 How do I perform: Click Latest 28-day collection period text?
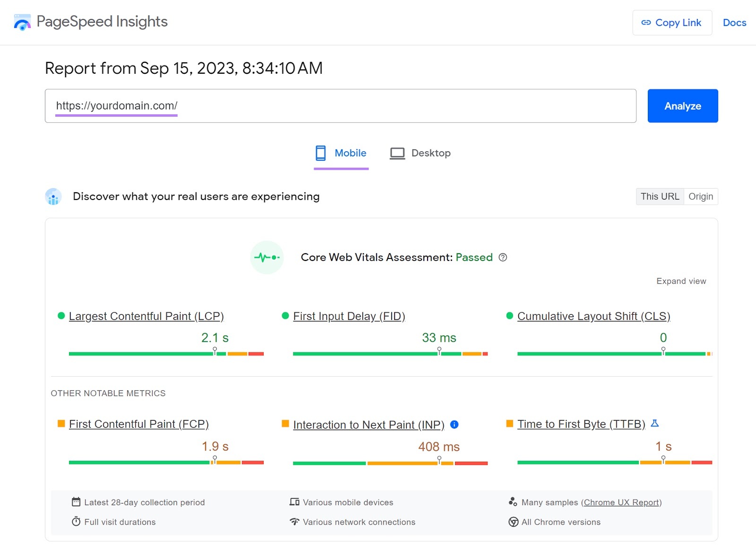pyautogui.click(x=145, y=502)
